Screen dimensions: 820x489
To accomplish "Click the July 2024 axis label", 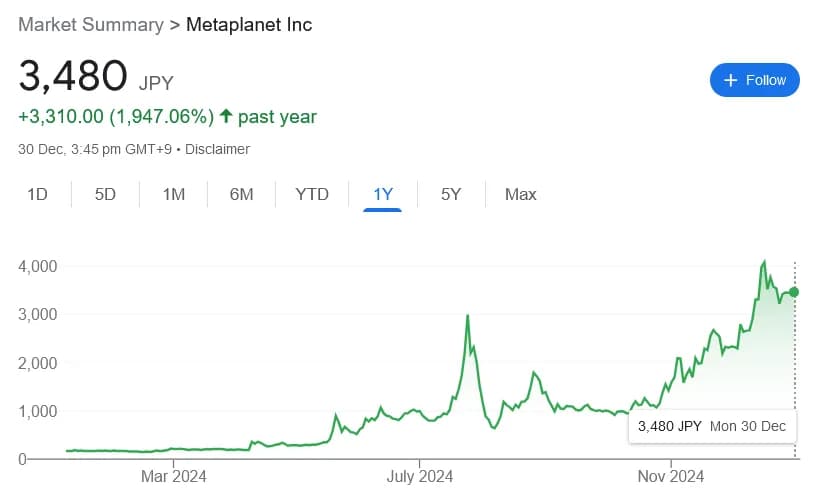I will pyautogui.click(x=420, y=477).
